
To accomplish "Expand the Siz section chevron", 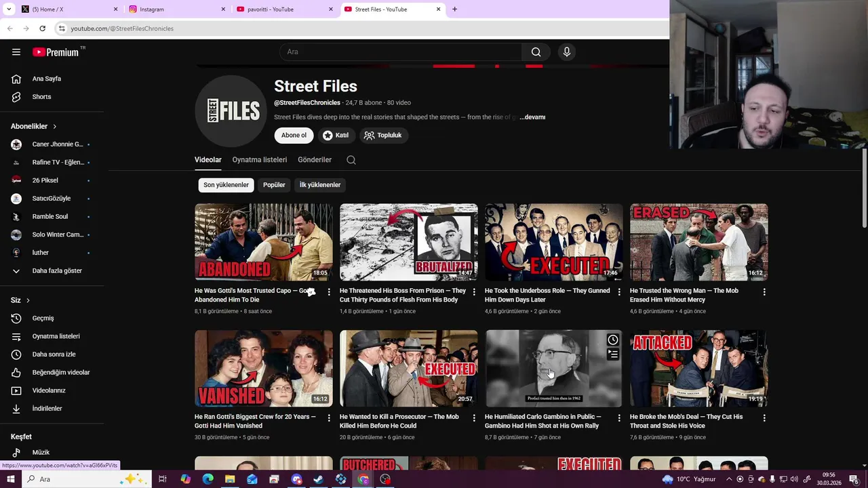I will (28, 300).
